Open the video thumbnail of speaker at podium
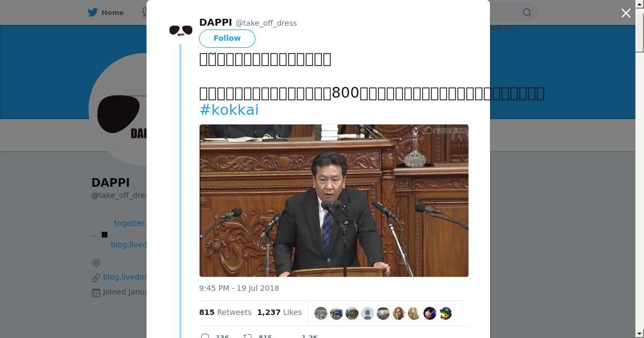The image size is (644, 338). (x=334, y=201)
